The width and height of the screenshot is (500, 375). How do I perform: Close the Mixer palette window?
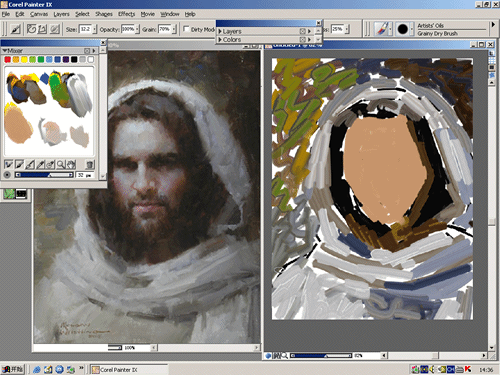[103, 43]
